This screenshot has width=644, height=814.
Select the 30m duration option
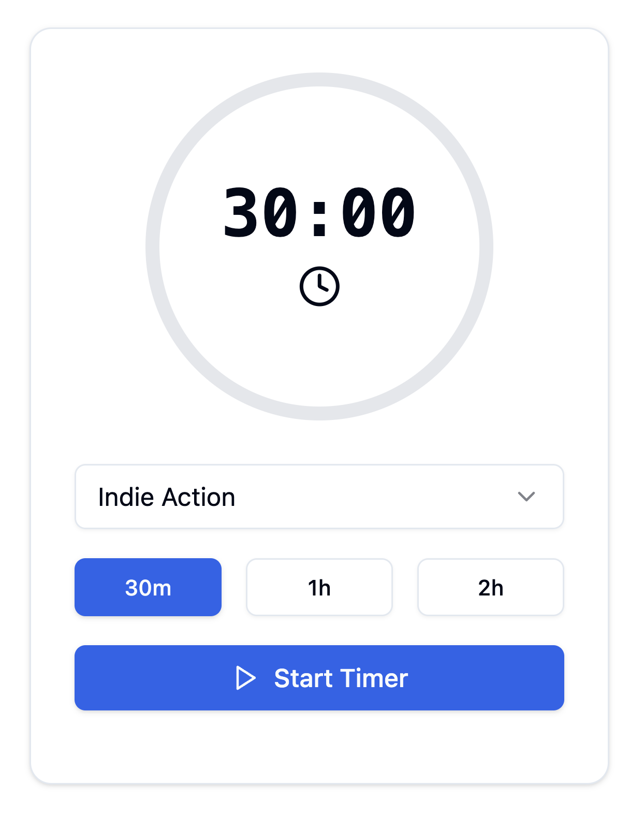click(x=148, y=587)
